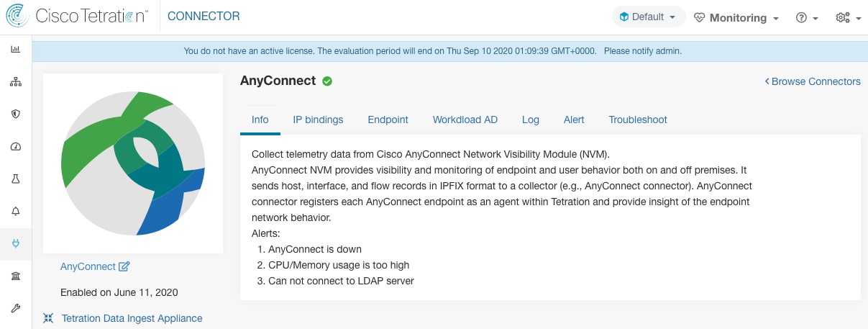Viewport: 868px width, 329px height.
Task: Switch to the Workload AD tab
Action: (x=465, y=120)
